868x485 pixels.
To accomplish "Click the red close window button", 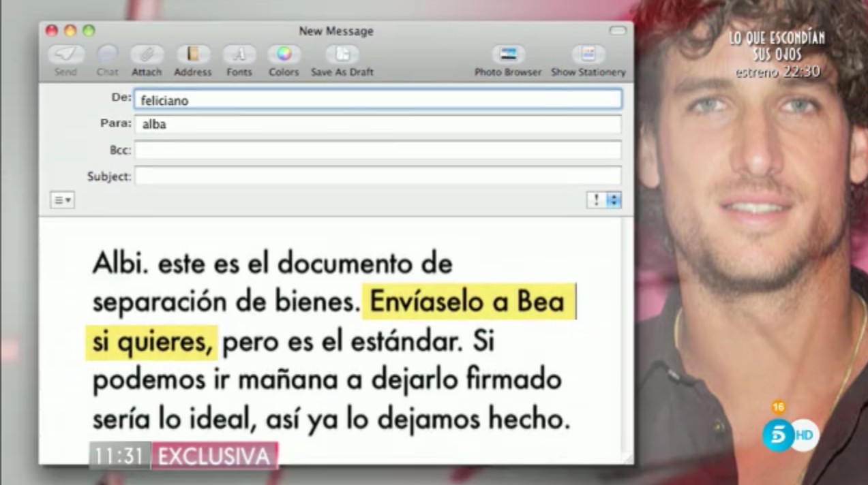I will click(52, 31).
